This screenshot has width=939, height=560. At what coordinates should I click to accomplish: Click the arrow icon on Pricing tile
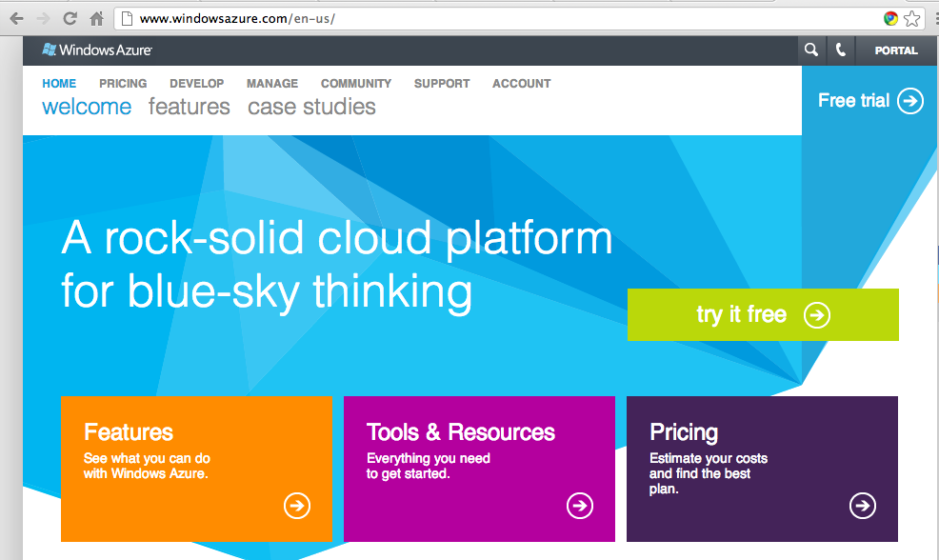pos(863,506)
